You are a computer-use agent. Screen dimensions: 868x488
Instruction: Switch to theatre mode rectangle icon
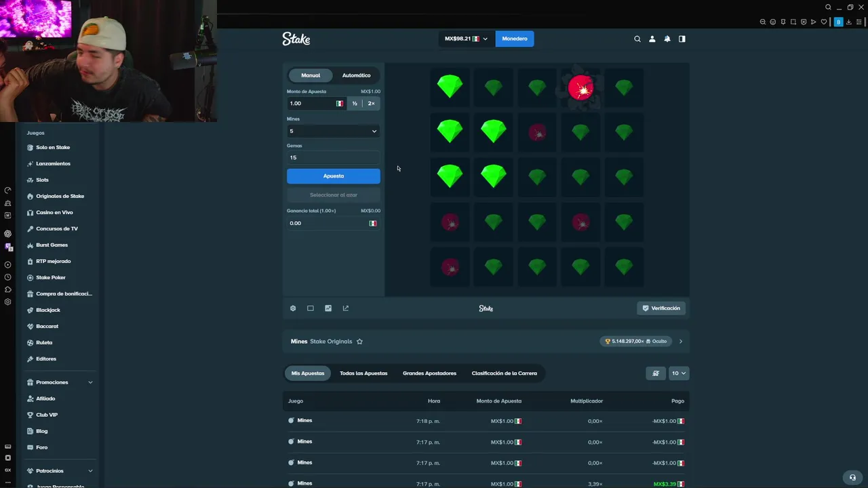311,308
